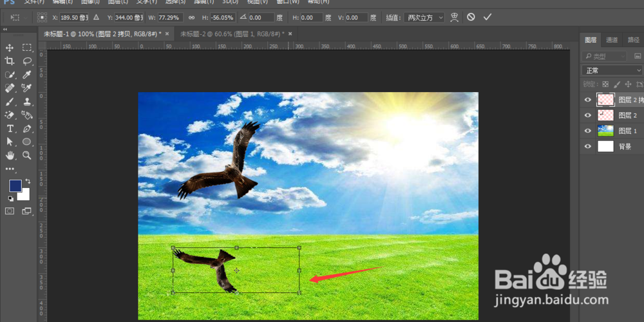The width and height of the screenshot is (644, 322).
Task: Open the interpolation dropdown showing 两次立方
Action: (x=424, y=17)
